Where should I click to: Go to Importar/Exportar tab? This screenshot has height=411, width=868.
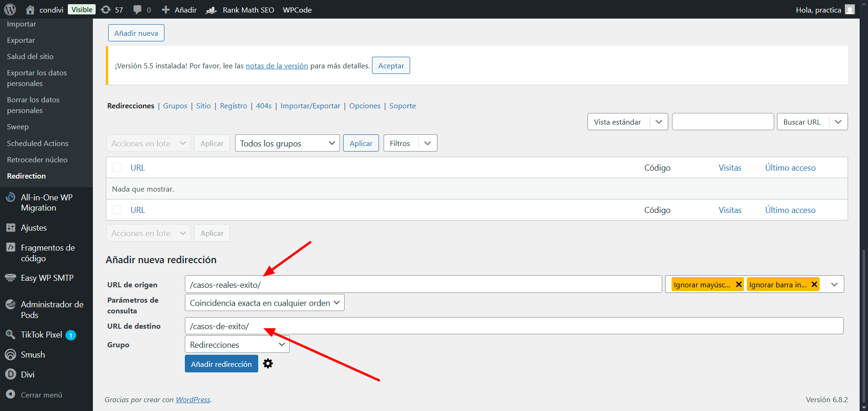pos(310,106)
